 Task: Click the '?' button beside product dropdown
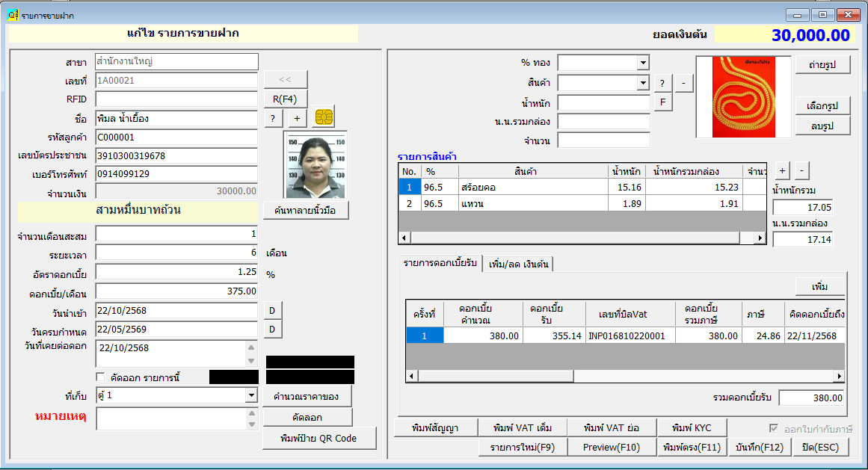pos(662,82)
